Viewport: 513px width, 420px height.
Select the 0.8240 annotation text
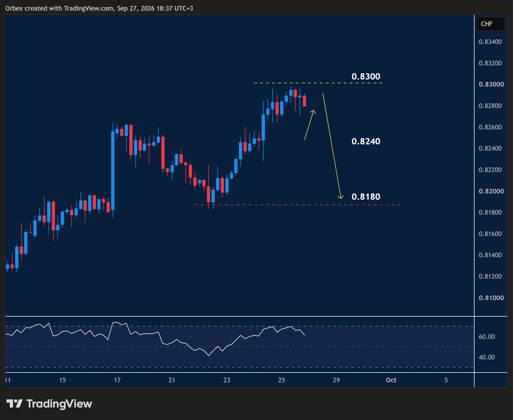pos(366,141)
